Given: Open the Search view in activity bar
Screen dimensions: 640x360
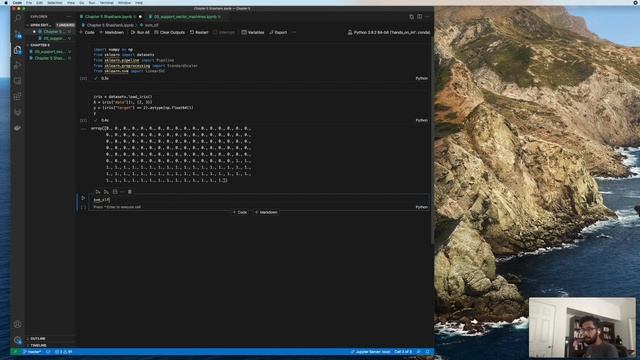Looking at the screenshot, I should point(18,18).
